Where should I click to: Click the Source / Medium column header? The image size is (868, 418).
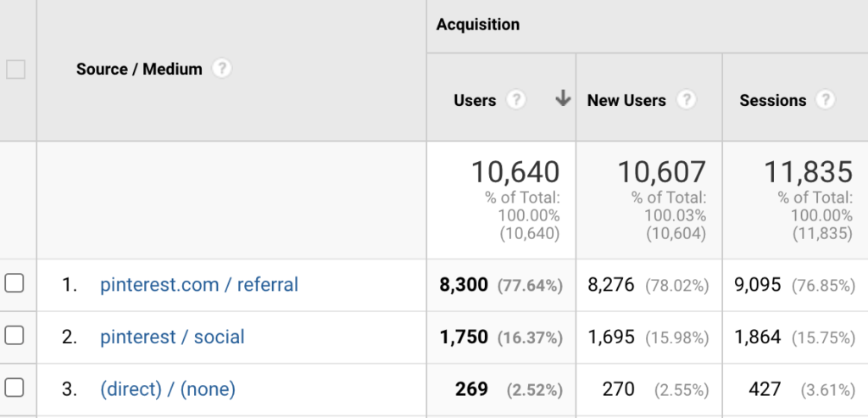pos(139,70)
